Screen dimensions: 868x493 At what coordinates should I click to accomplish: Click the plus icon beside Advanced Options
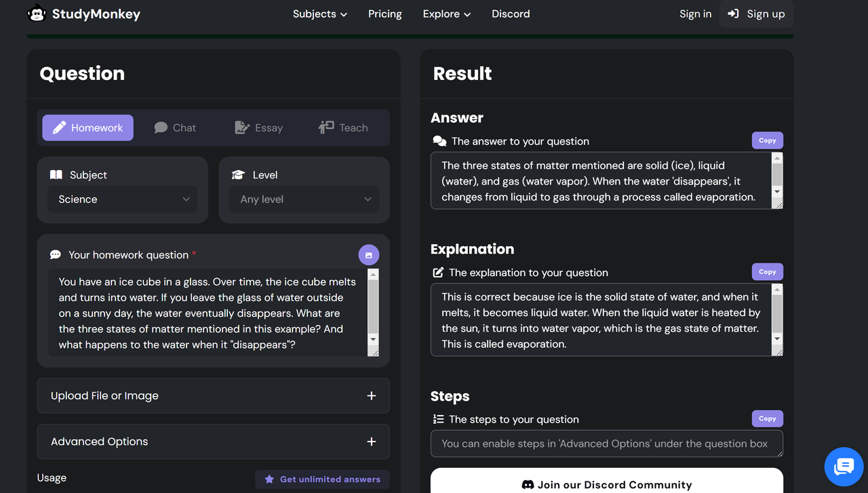point(371,441)
